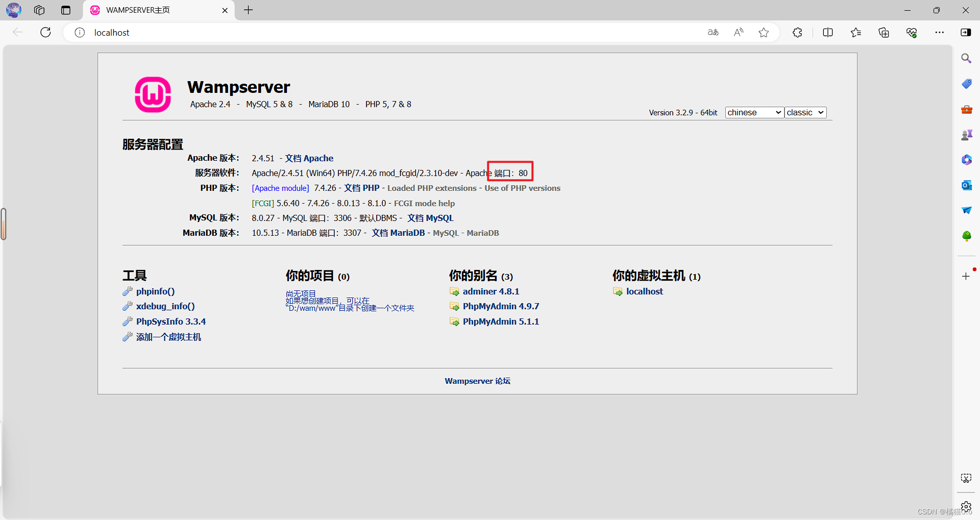Open Loaded PHP extensions link
The height and width of the screenshot is (520, 980).
tap(432, 188)
